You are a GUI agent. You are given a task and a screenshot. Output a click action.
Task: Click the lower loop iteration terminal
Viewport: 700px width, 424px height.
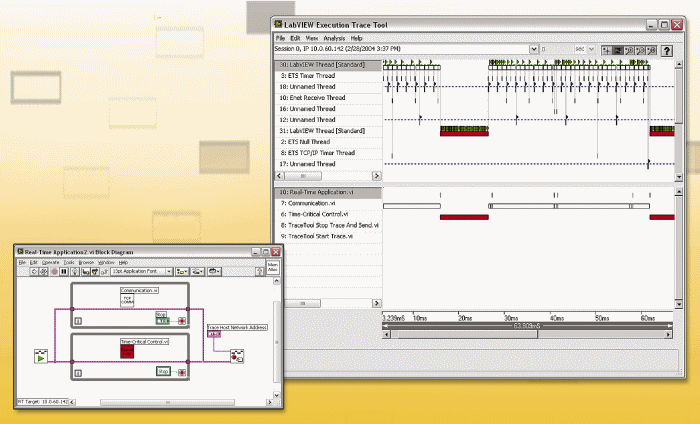coord(78,373)
